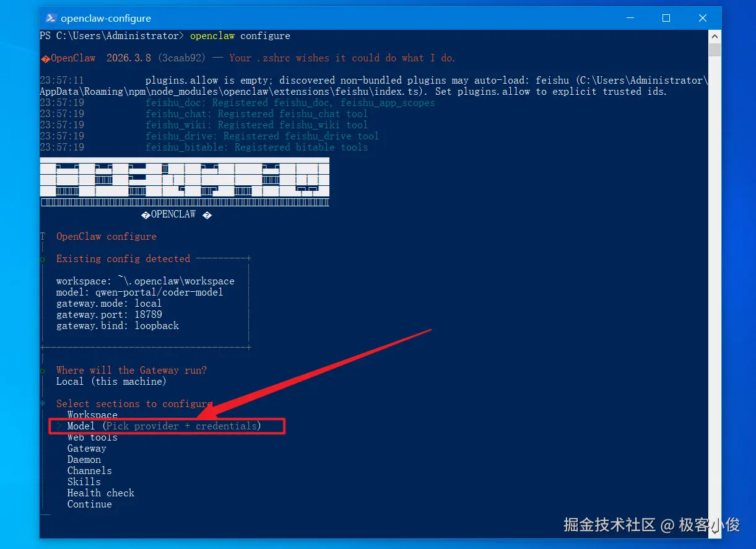Click 'gateway.bind: loopback' line

[x=118, y=325]
